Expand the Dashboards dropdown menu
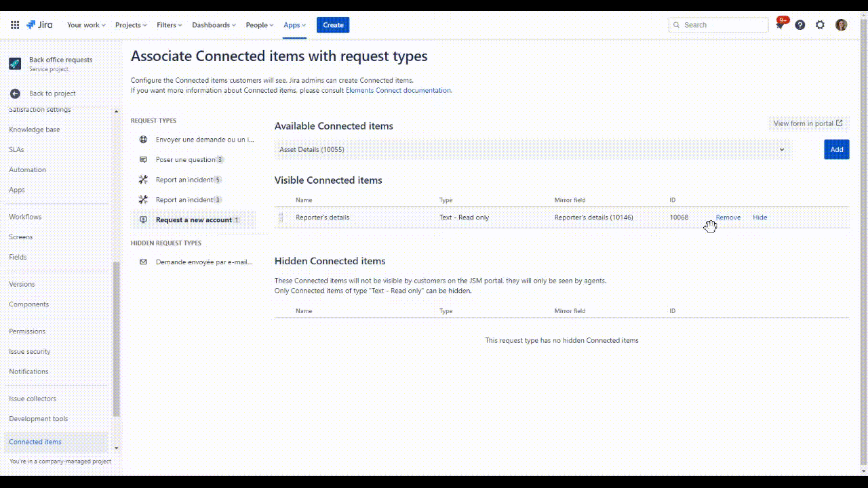The image size is (868, 488). [214, 25]
